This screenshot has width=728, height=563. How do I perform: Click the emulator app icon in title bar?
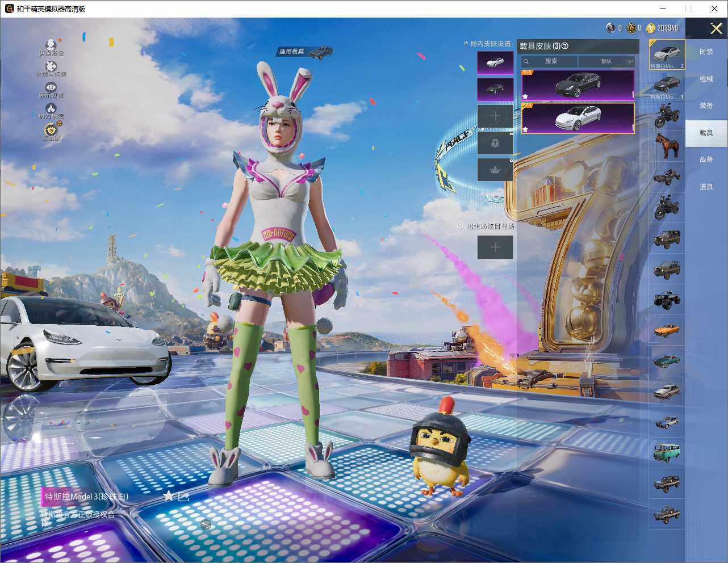(9, 9)
